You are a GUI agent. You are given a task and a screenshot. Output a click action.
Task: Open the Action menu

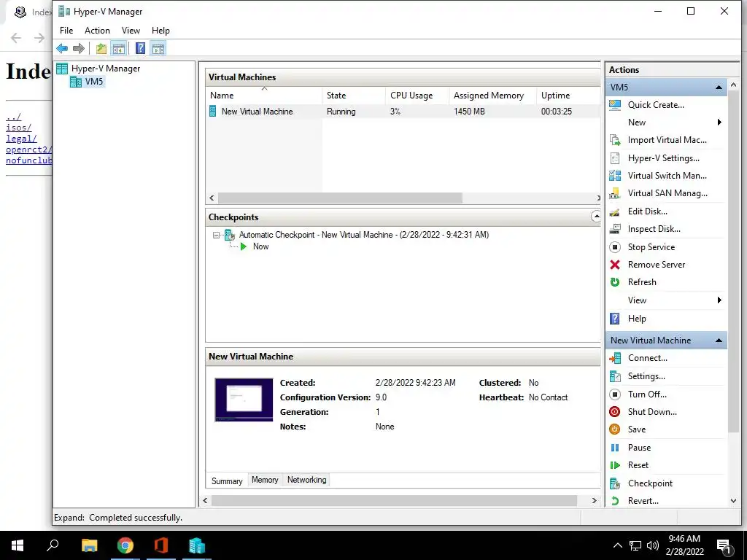97,31
